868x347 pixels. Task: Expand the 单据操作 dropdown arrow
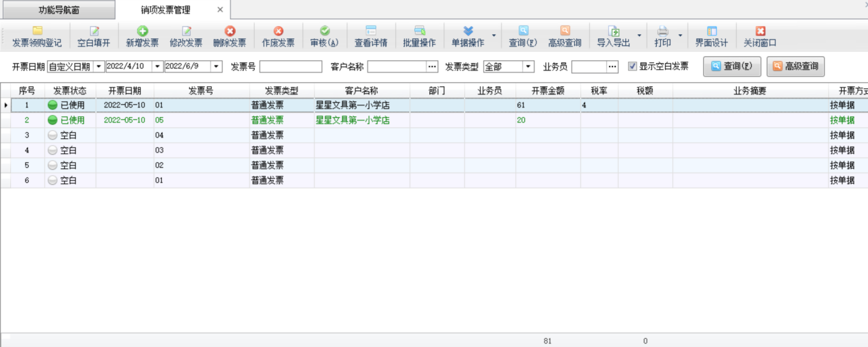493,36
